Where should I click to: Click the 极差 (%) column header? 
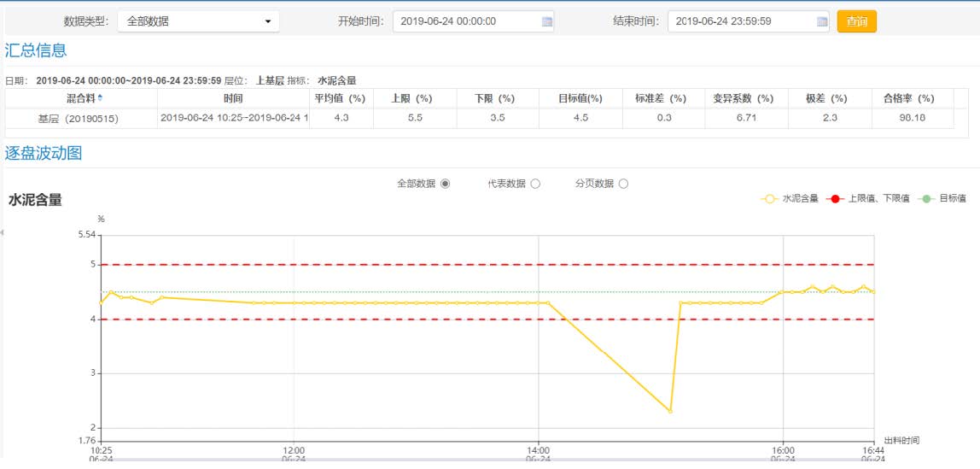coord(830,99)
